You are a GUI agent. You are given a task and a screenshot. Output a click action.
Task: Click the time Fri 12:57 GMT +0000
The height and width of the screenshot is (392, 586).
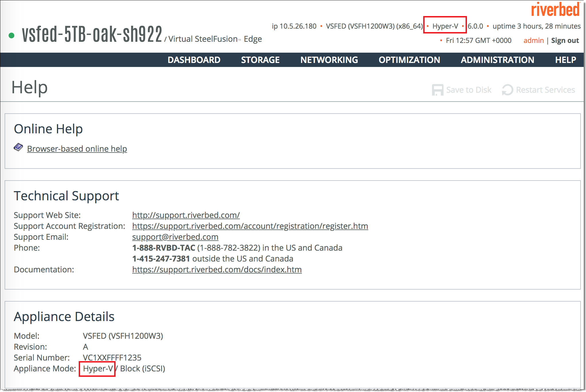coord(478,40)
